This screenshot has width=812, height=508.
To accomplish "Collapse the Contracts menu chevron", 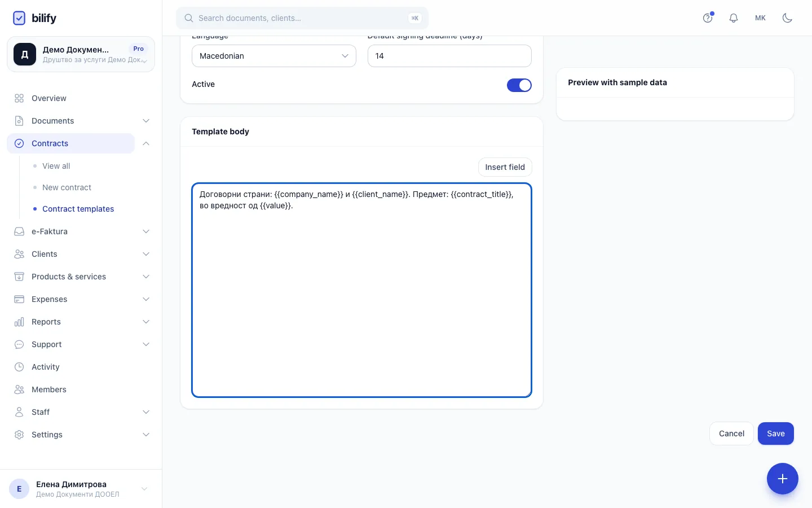I will click(146, 143).
